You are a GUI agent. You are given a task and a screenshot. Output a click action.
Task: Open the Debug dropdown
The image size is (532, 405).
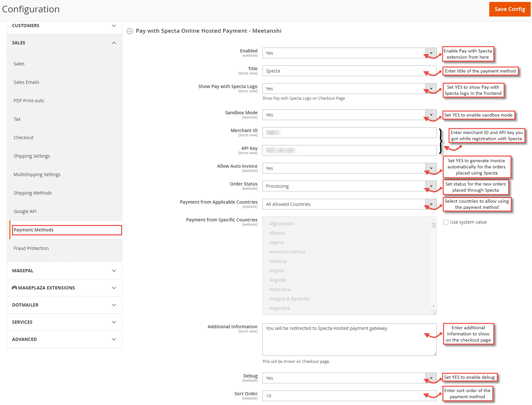click(431, 378)
